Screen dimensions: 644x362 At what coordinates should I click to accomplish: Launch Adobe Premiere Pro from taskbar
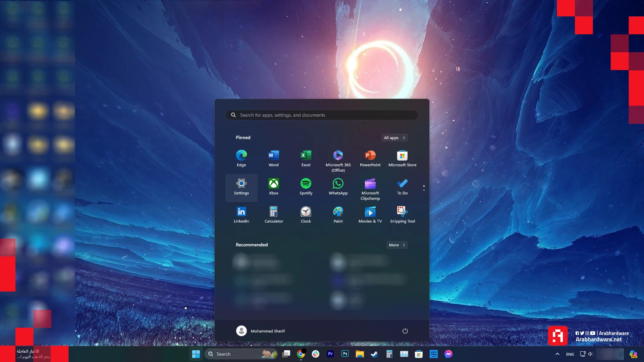tap(330, 354)
